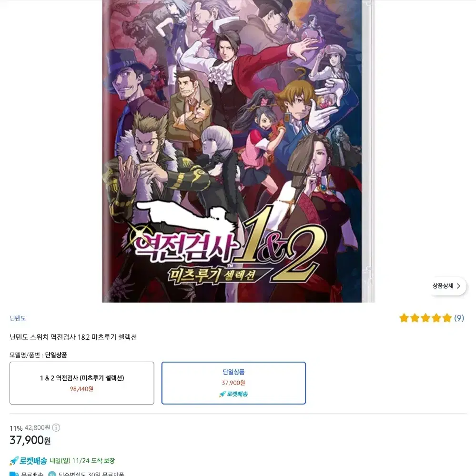This screenshot has width=476, height=476.
Task: Open 상품상세 product details
Action: 446,286
